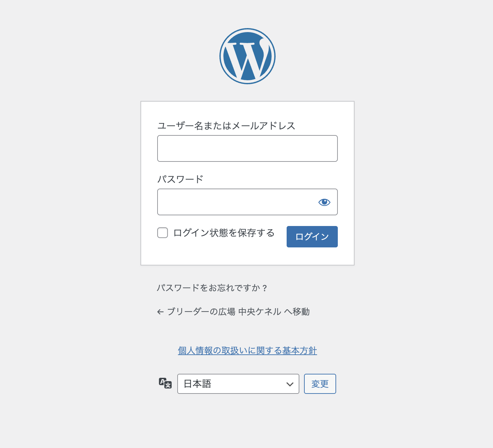Image resolution: width=493 pixels, height=448 pixels.
Task: Click the translate language icon beside 日本語
Action: [x=165, y=383]
